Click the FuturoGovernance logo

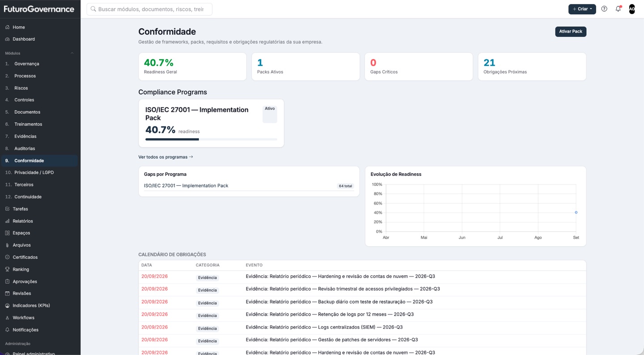pos(39,9)
